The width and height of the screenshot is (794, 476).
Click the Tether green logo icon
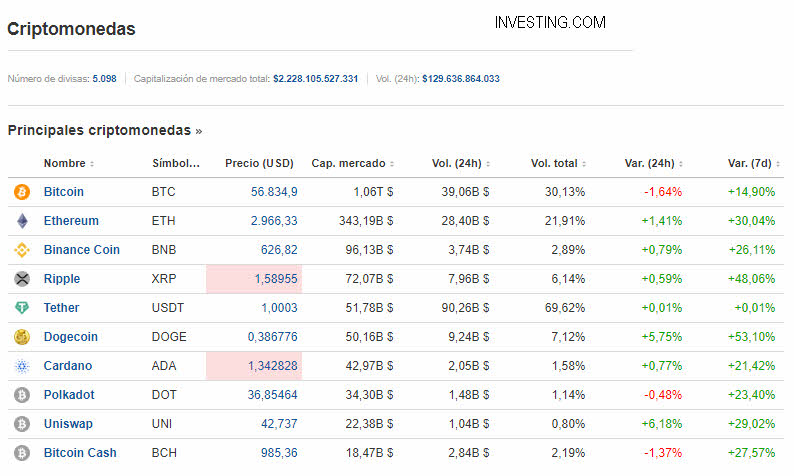[22, 308]
